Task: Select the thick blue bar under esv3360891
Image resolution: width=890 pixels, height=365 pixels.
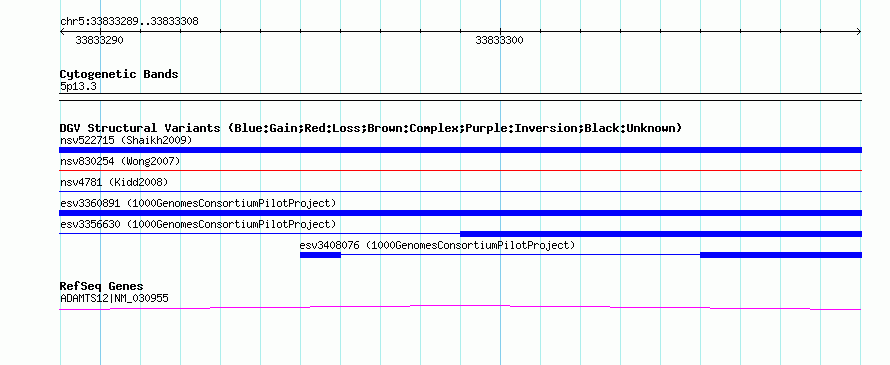Action: pos(460,213)
